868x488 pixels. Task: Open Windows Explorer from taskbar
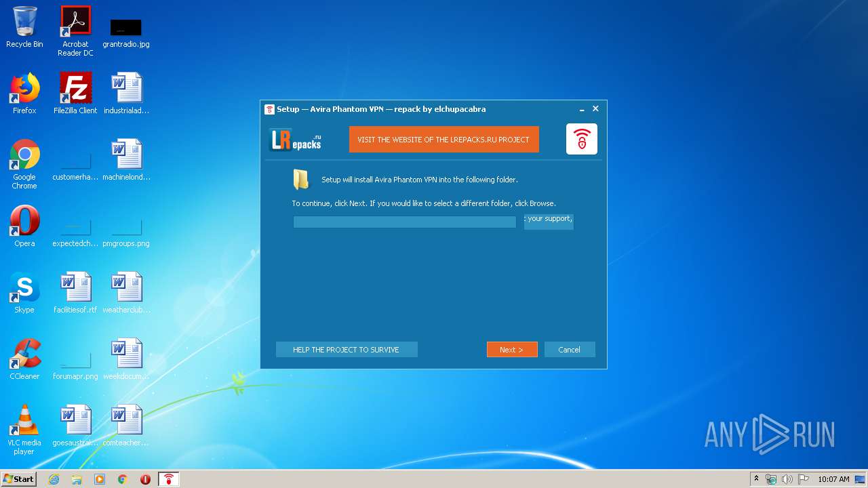pos(77,479)
